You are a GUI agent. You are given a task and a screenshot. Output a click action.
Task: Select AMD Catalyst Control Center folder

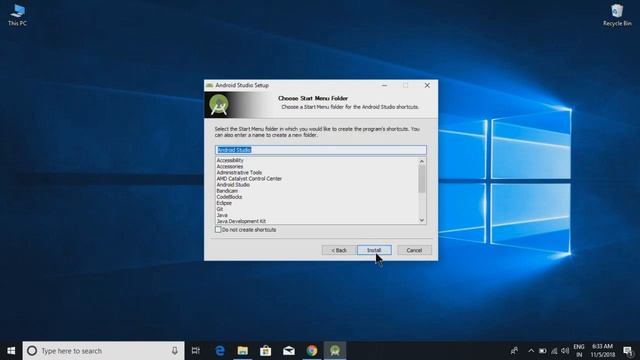(x=249, y=179)
